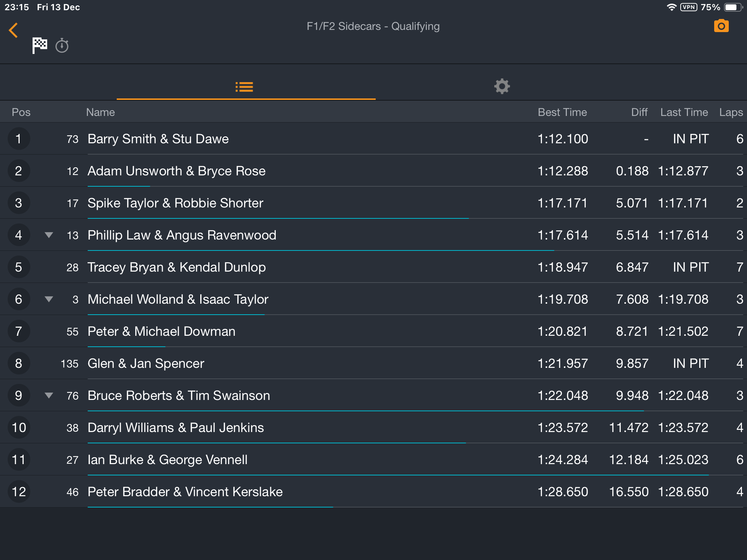Select Peter Bradder & Vincent Kerslake
This screenshot has width=747, height=560.
tap(185, 492)
